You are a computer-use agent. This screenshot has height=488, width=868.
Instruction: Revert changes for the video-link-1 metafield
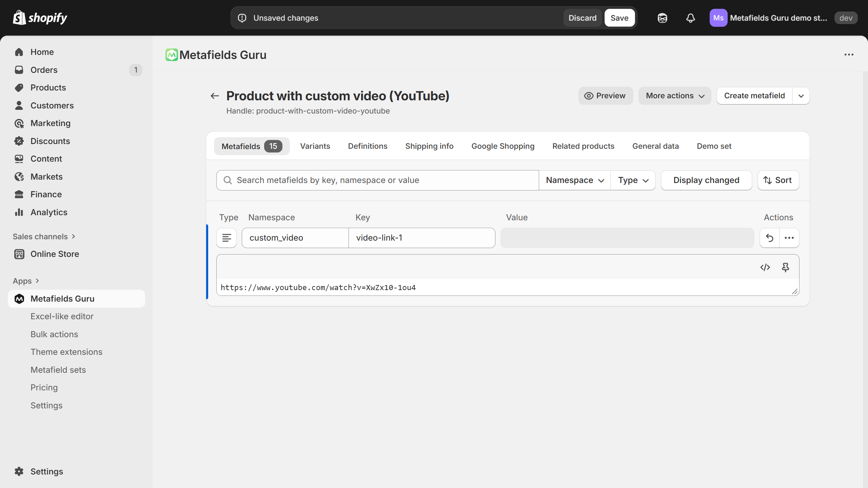770,238
